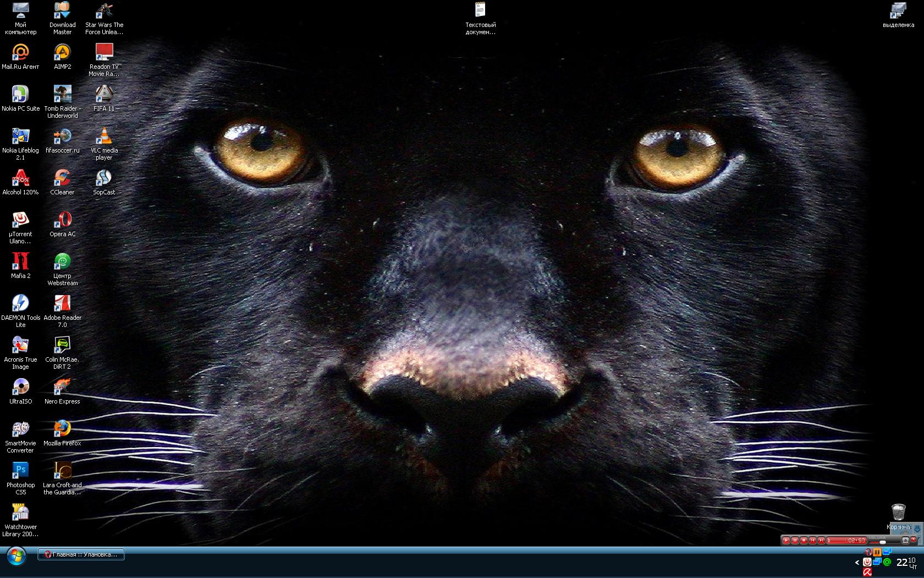
Task: Open the VLC media player shortcut
Action: [x=104, y=137]
